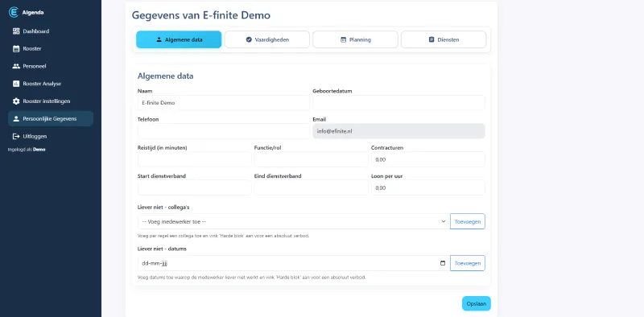
Task: Click the Personeel people icon
Action: pyautogui.click(x=16, y=66)
